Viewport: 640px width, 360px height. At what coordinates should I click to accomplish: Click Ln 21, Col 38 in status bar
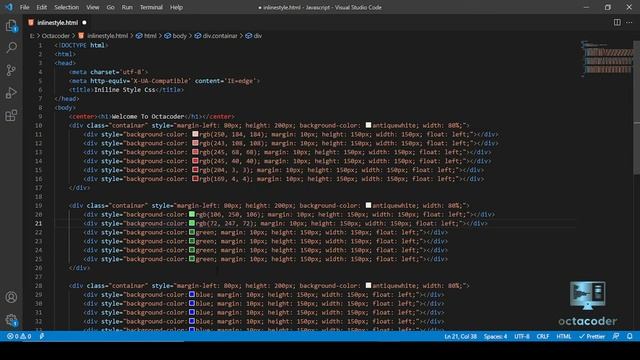460,336
